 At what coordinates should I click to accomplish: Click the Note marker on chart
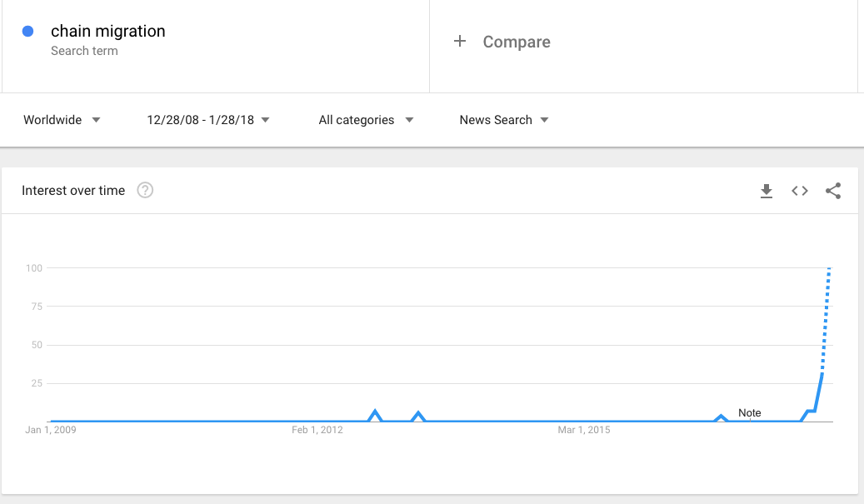tap(749, 413)
